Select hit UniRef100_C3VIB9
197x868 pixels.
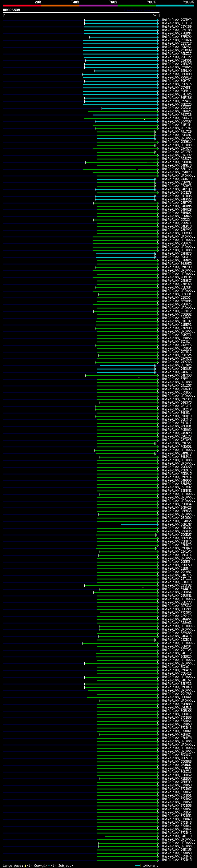coord(177,26)
